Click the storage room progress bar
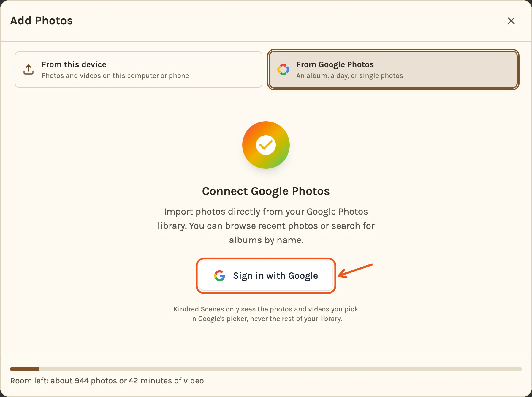 click(266, 369)
